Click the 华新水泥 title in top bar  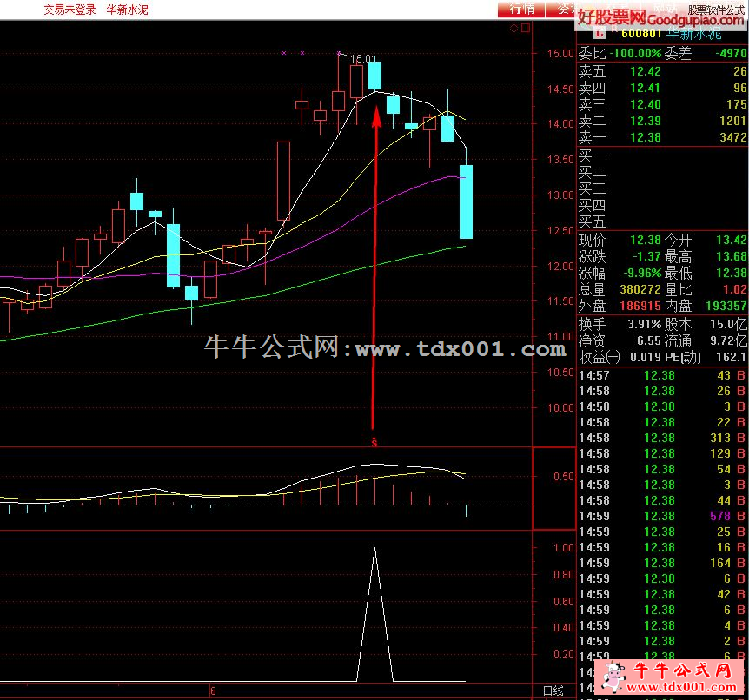[127, 10]
